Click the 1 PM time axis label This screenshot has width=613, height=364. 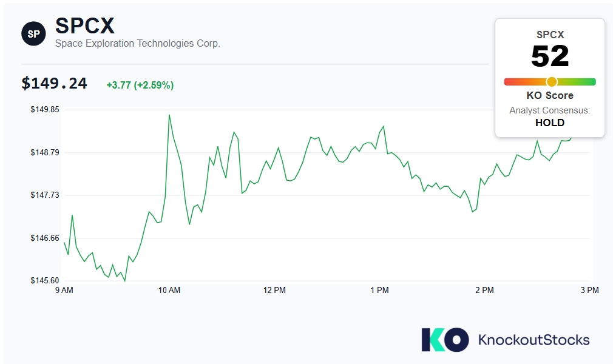(379, 290)
